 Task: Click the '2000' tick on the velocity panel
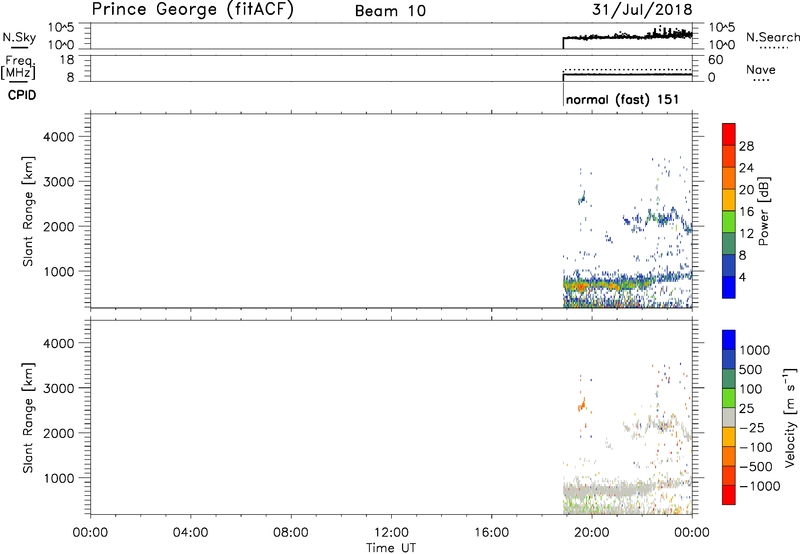tap(59, 433)
